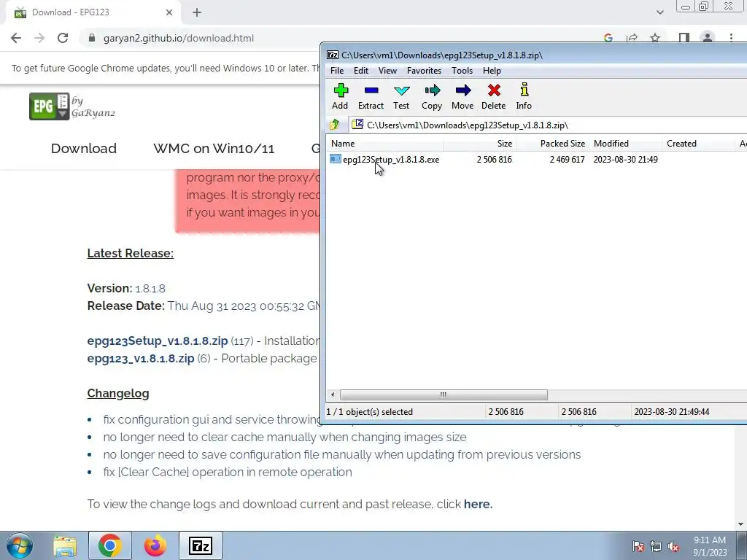Open the network tray icon
The height and width of the screenshot is (560, 747).
[656, 547]
